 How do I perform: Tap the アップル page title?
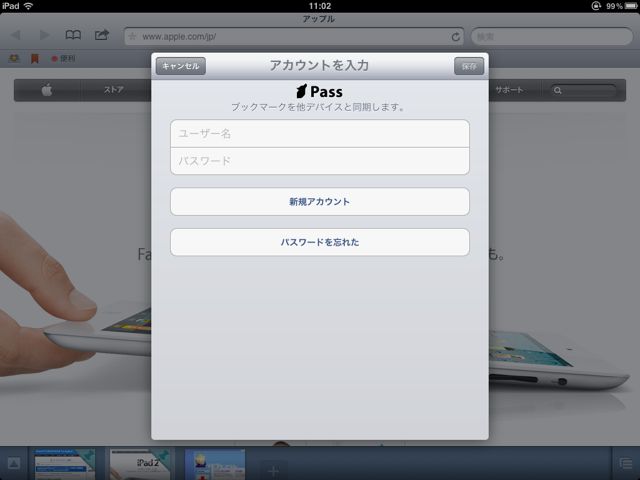(x=319, y=19)
